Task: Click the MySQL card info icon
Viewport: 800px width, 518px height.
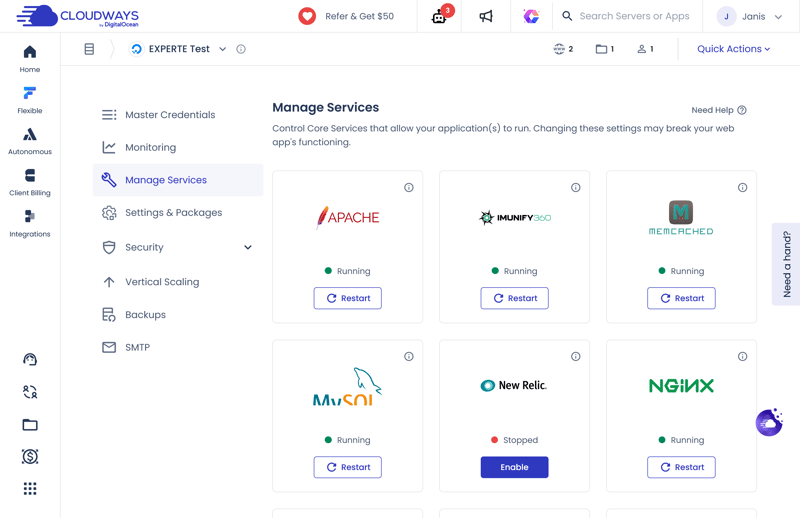Action: pyautogui.click(x=409, y=357)
